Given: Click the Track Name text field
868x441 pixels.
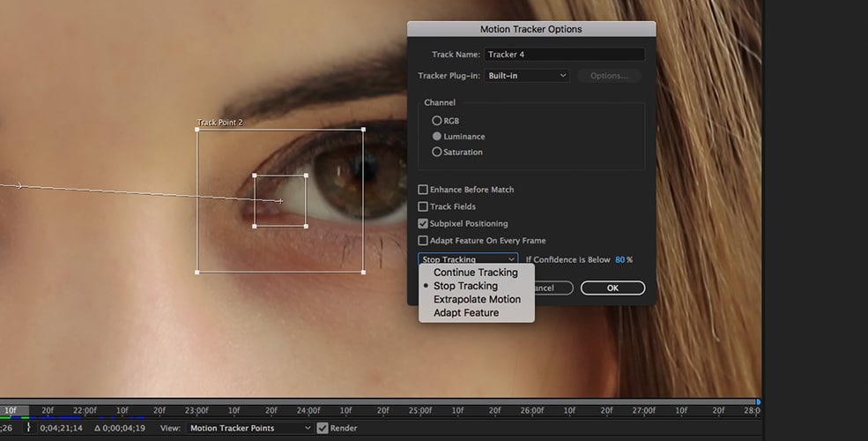Looking at the screenshot, I should [x=564, y=55].
